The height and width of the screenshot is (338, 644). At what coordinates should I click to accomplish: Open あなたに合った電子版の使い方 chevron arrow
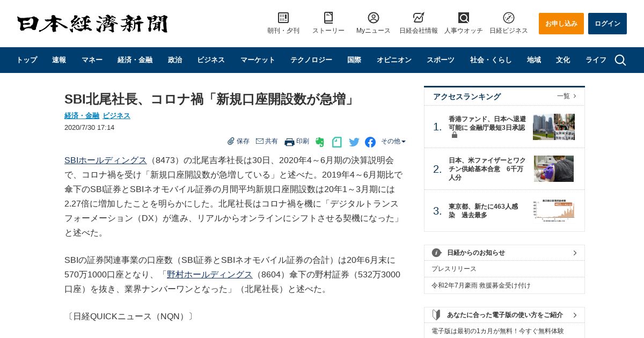tap(575, 315)
